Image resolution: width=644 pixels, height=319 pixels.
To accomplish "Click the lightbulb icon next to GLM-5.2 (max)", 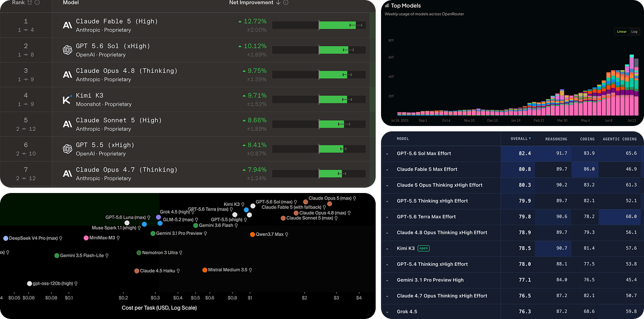I will tap(196, 220).
